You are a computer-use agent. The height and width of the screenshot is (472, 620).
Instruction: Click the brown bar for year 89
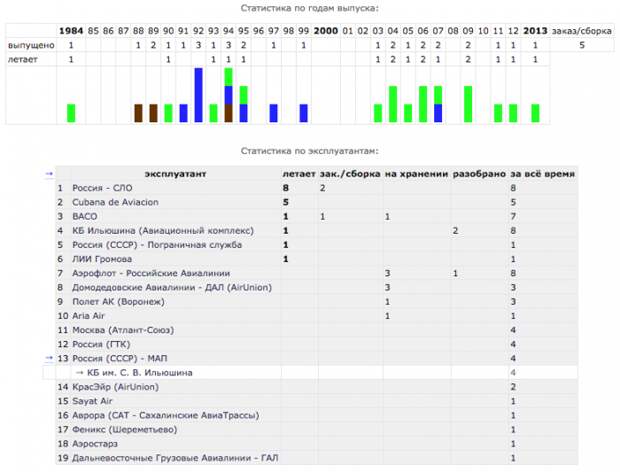pos(153,113)
